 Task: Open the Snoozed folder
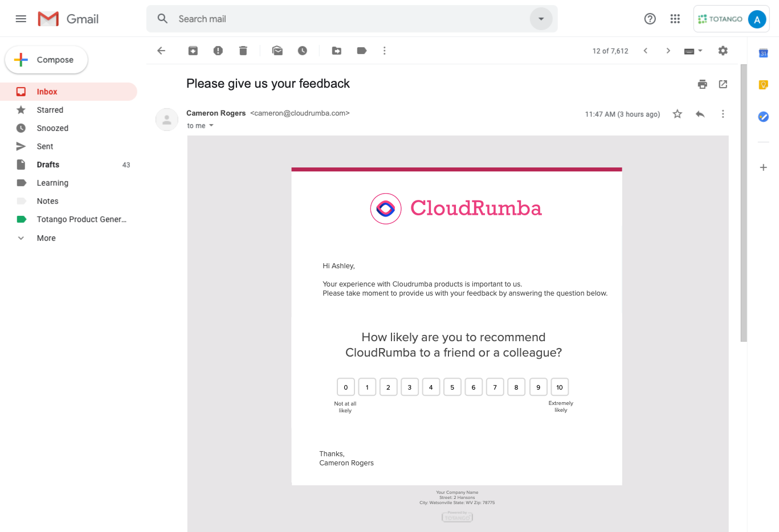(68, 128)
